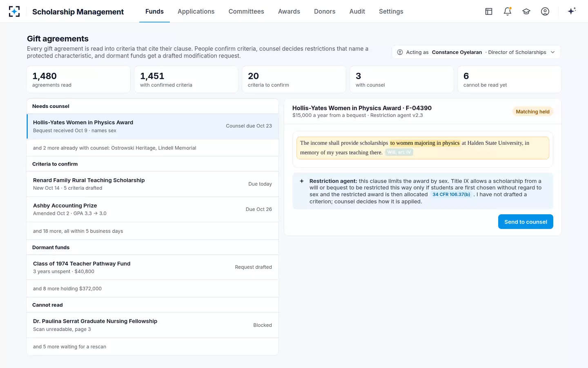588x368 pixels.
Task: Select Hollis-Yates Women in Physics Award row
Action: point(153,126)
